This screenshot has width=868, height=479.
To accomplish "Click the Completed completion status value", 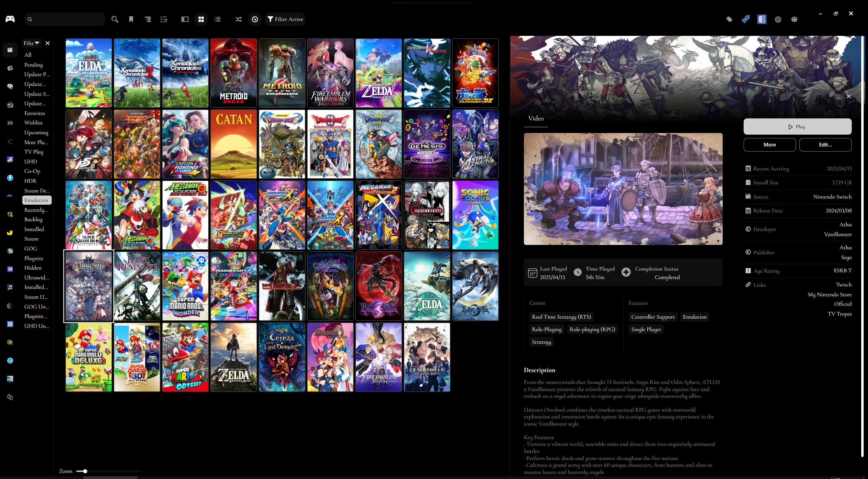I will click(667, 277).
